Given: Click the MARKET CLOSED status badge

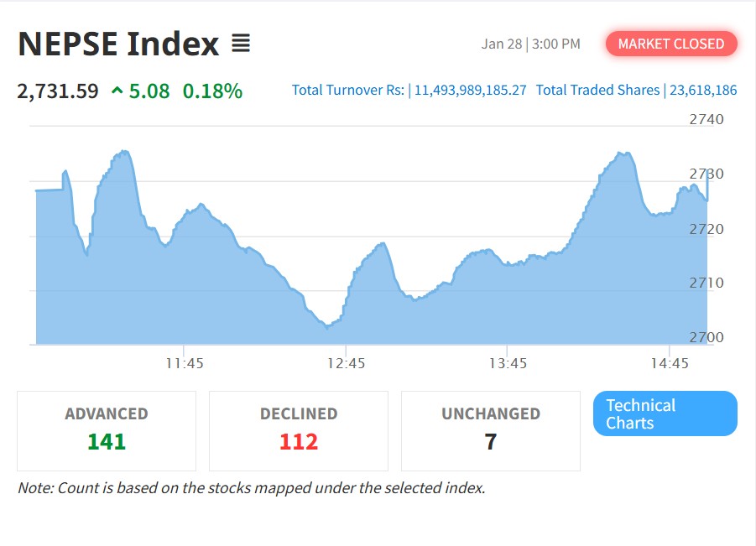Looking at the screenshot, I should [x=670, y=44].
